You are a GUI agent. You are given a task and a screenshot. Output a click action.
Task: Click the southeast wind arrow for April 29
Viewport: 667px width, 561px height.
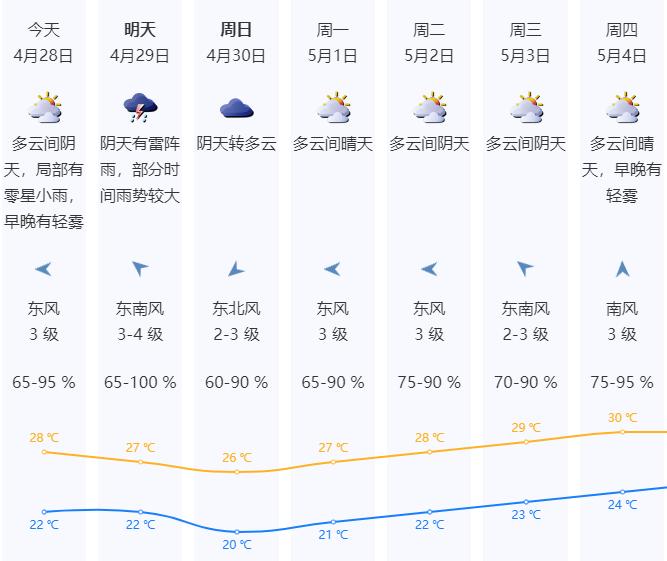click(x=140, y=268)
